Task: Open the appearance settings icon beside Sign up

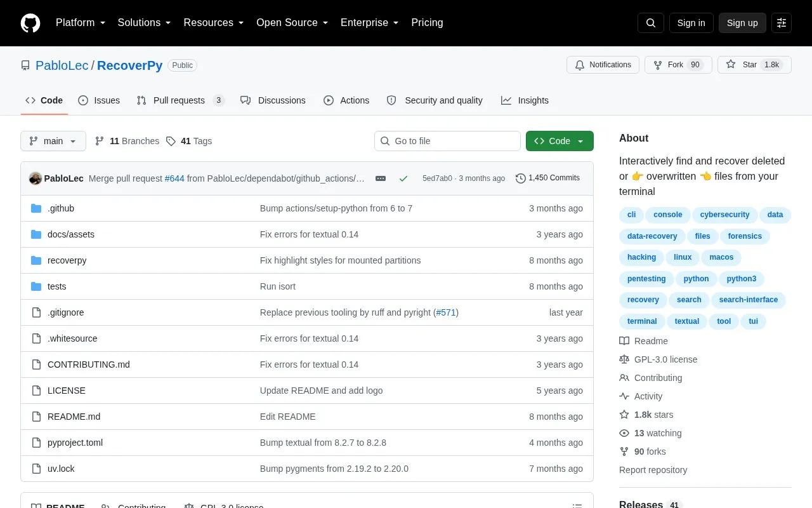Action: click(782, 23)
